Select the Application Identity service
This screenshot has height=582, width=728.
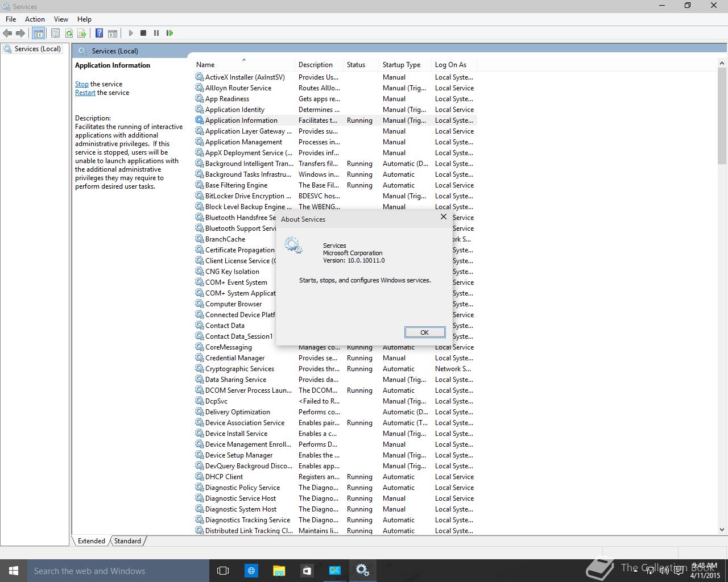tap(335, 110)
